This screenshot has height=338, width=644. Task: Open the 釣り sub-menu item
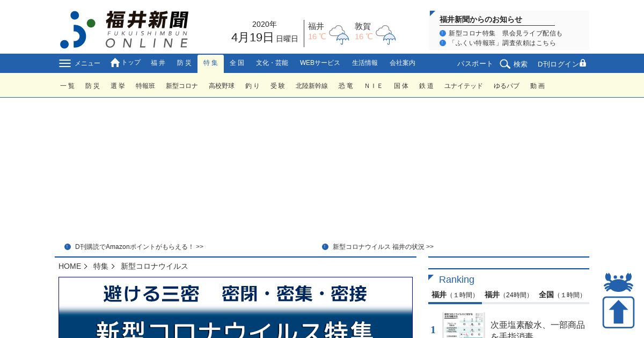[x=252, y=86]
